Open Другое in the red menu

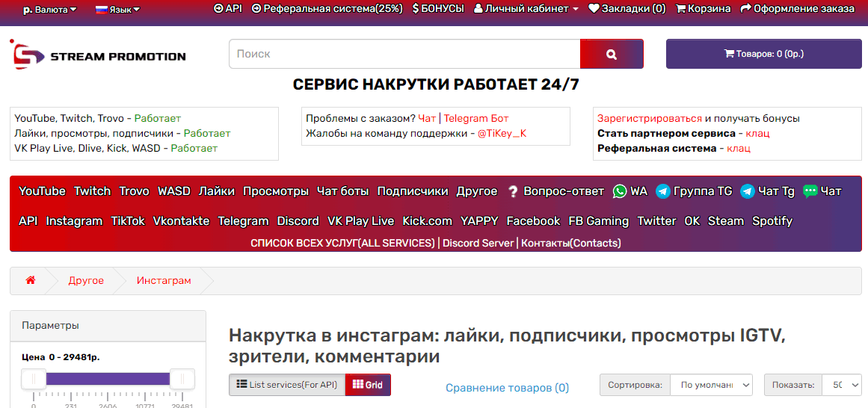point(477,191)
